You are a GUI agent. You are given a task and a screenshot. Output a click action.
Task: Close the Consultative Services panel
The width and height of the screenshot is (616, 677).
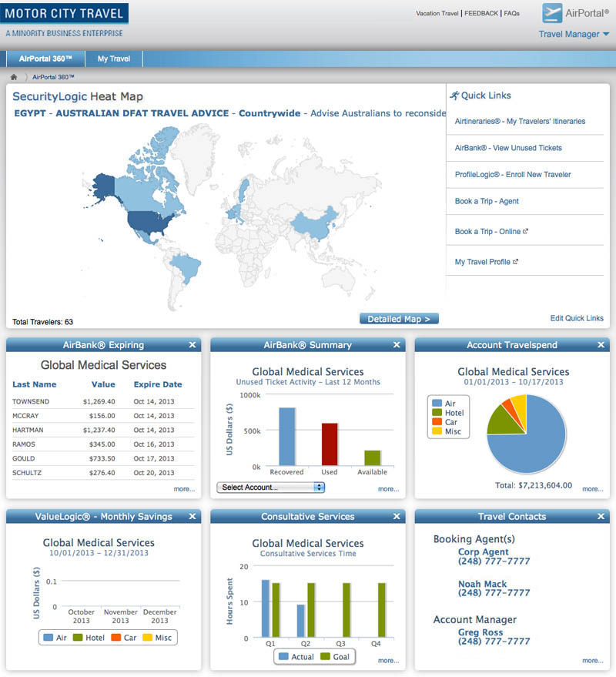[397, 516]
